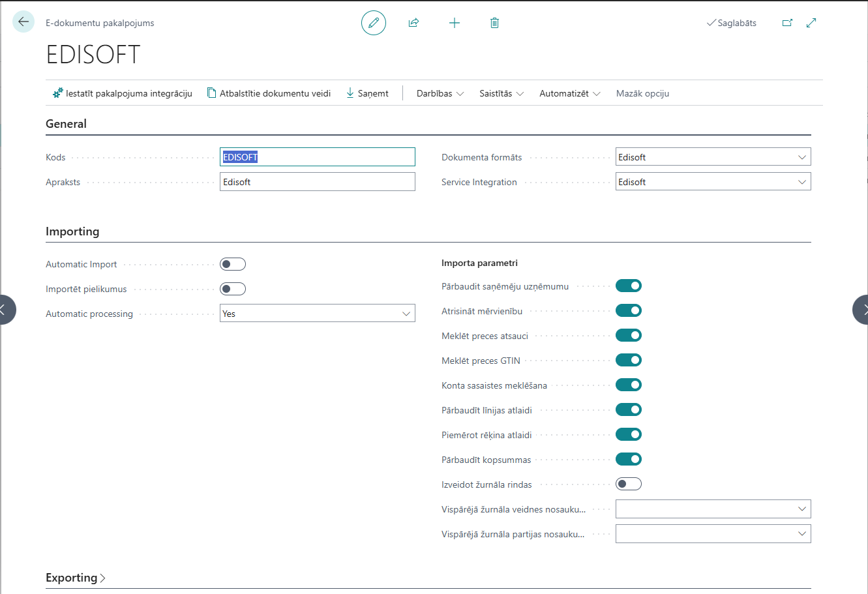Toggle Konta sasaistes meklēšana switch

[629, 385]
